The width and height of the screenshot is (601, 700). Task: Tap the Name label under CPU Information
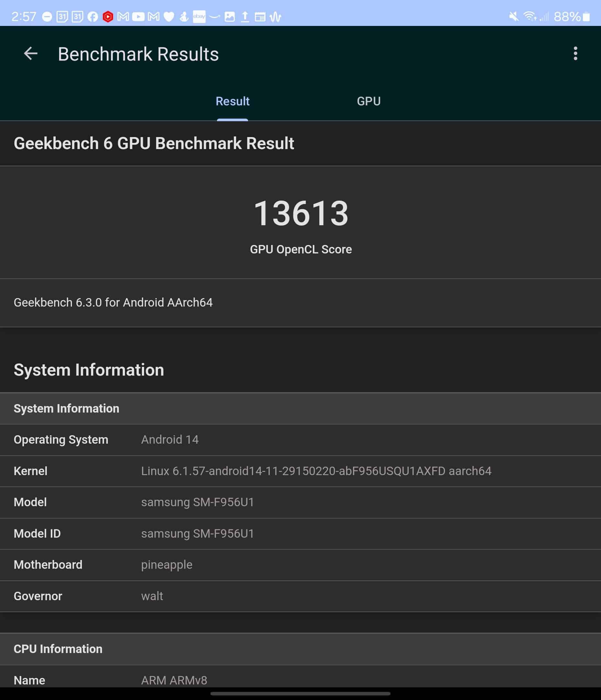(x=29, y=680)
